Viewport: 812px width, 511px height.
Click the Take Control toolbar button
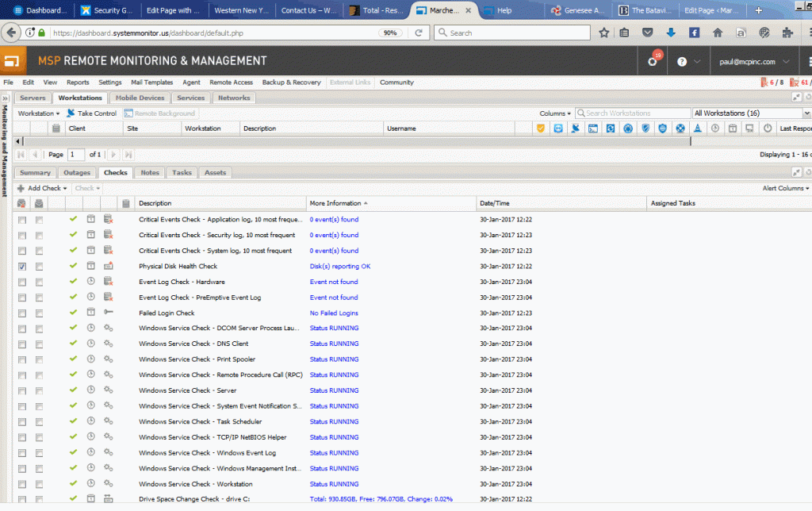point(91,113)
